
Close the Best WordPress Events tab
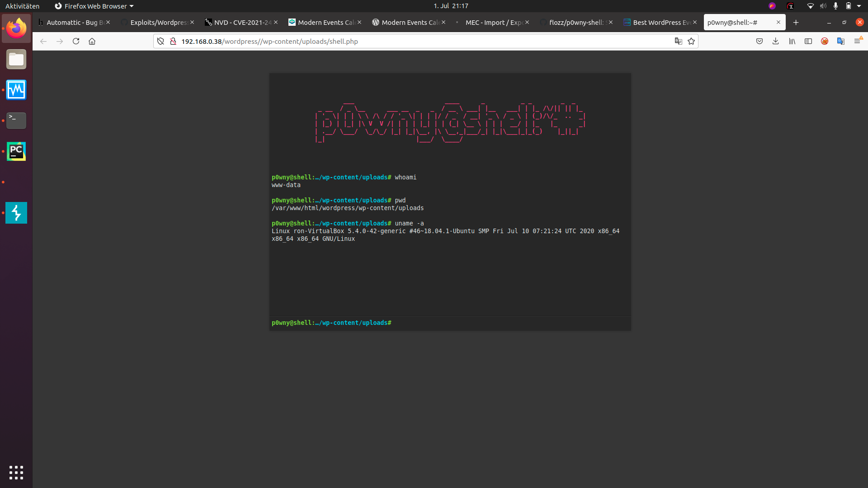[695, 22]
